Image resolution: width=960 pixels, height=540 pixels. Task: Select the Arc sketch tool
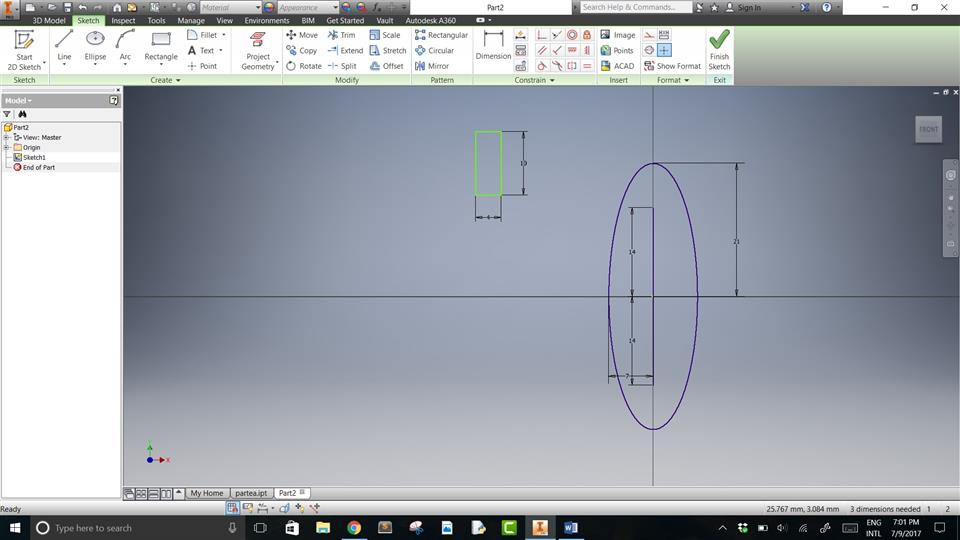tap(125, 46)
